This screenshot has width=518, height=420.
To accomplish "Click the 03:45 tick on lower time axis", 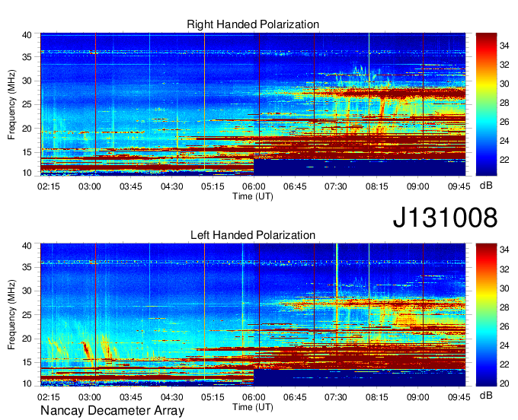I will [x=131, y=397].
